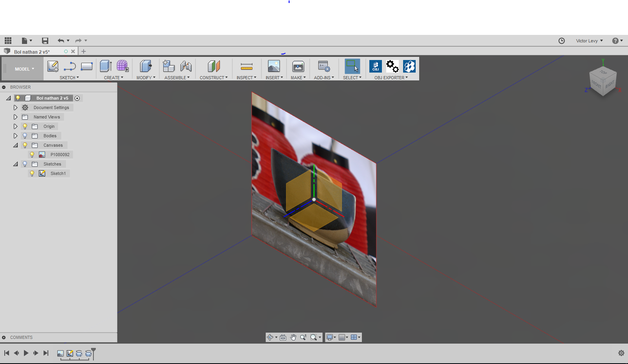The image size is (628, 364).
Task: Jump to timeline beginning
Action: [7, 353]
